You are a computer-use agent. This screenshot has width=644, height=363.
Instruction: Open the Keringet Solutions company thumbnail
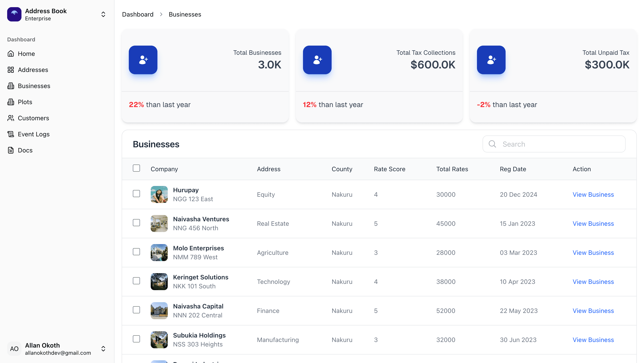point(159,282)
